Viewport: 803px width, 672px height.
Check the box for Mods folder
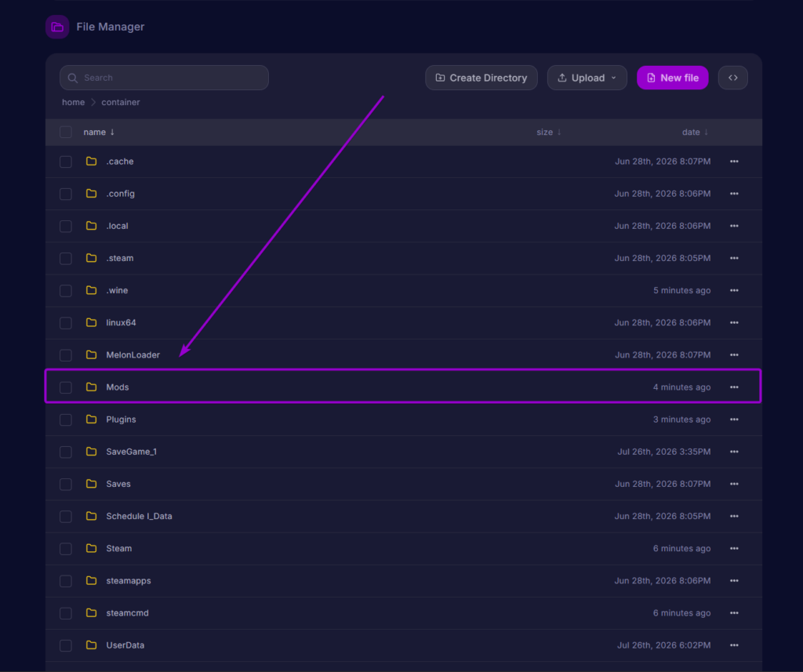66,387
